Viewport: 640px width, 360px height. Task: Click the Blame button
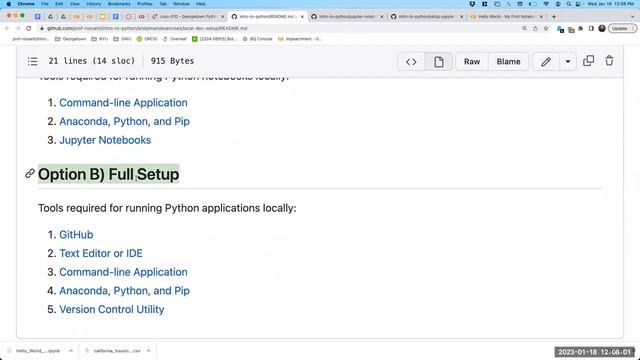coord(508,62)
